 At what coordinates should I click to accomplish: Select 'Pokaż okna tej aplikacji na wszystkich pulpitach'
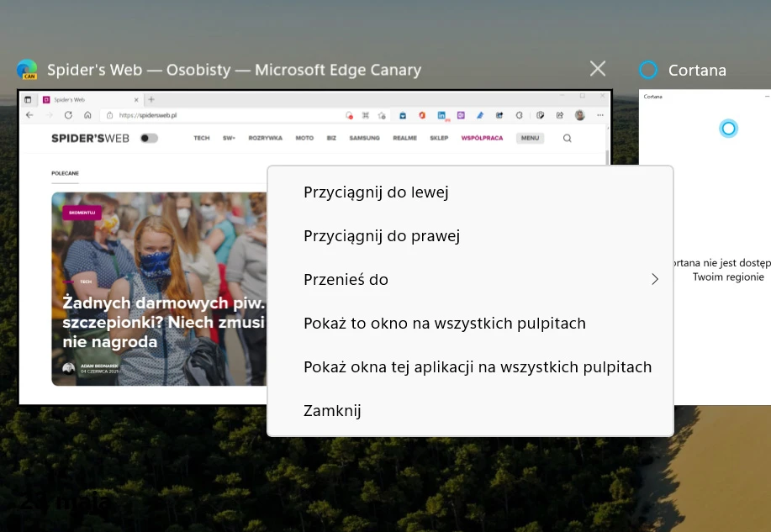pos(470,367)
